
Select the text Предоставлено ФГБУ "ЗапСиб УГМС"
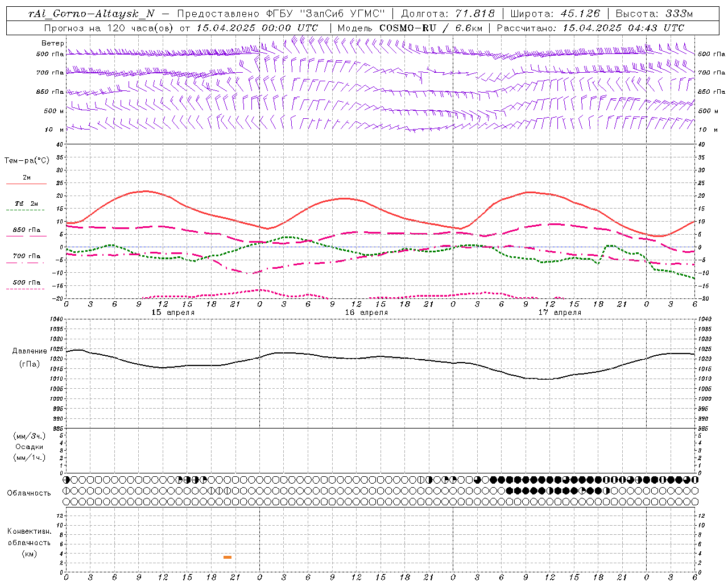(281, 14)
